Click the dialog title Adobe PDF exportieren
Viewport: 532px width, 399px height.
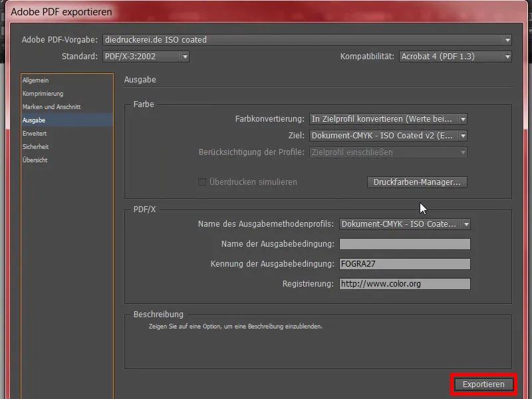[61, 12]
